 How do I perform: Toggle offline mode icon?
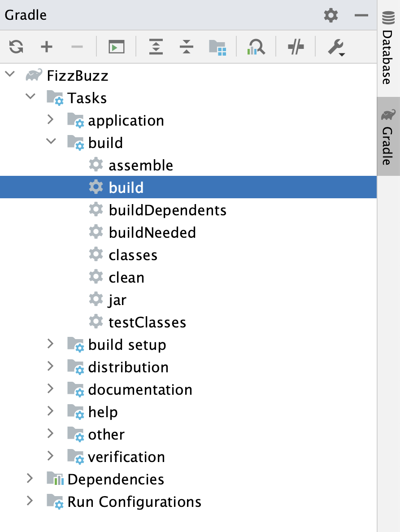coord(296,47)
